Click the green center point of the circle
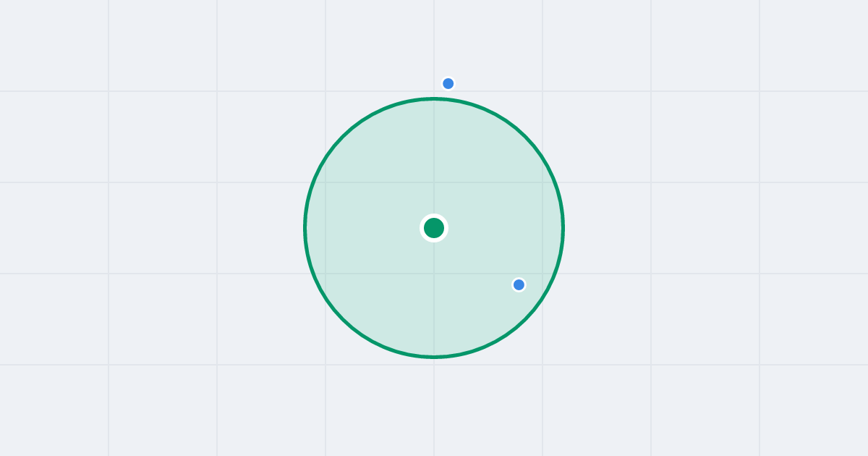This screenshot has width=868, height=456. (434, 228)
